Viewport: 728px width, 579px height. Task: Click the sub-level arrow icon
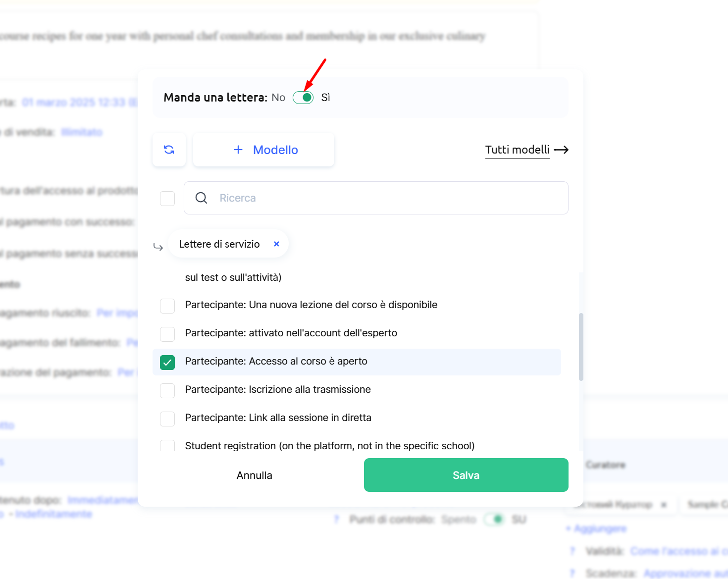[158, 247]
